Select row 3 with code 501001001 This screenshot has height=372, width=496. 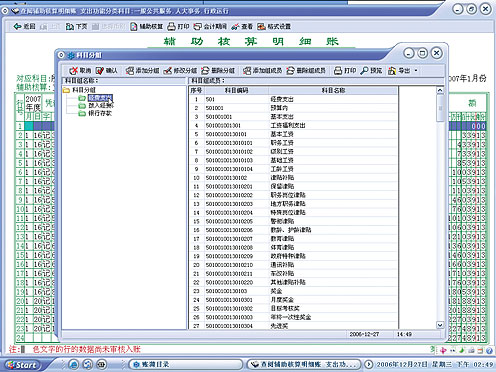(x=293, y=117)
